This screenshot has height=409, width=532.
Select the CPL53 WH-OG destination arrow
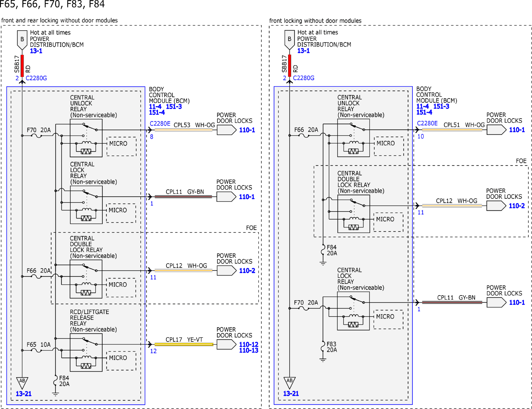click(227, 130)
